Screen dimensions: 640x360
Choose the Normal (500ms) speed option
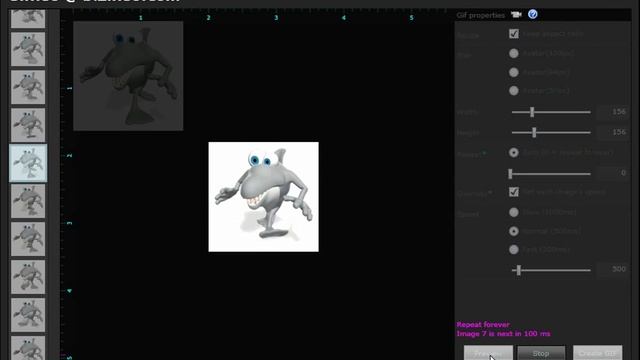513,231
